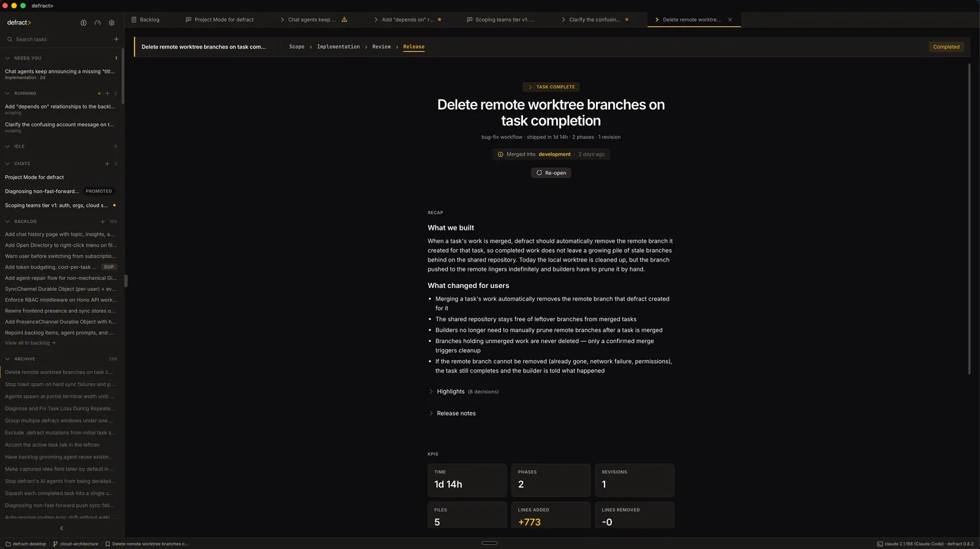Viewport: 980px width, 549px height.
Task: Add a new chat with the CHATS plus icon
Action: click(x=107, y=164)
